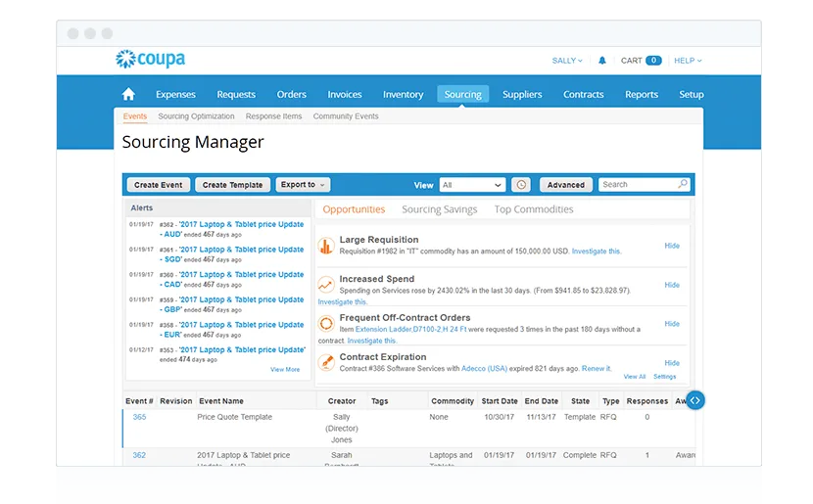Click the Increased Spend trend icon
The image size is (813, 504).
pyautogui.click(x=326, y=285)
